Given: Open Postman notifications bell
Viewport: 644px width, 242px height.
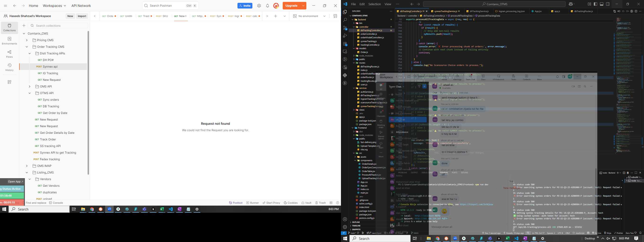Looking at the screenshot, I should click(x=268, y=6).
